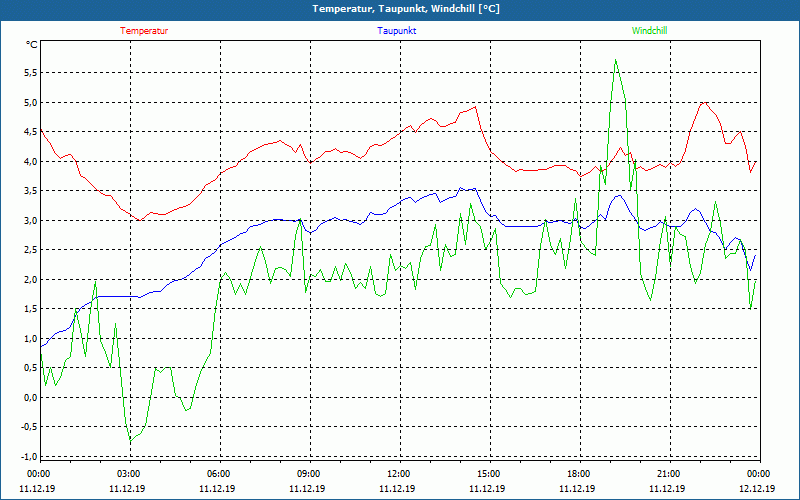This screenshot has height=500, width=800.
Task: Click the 5,0 y-axis value
Action: [31, 103]
